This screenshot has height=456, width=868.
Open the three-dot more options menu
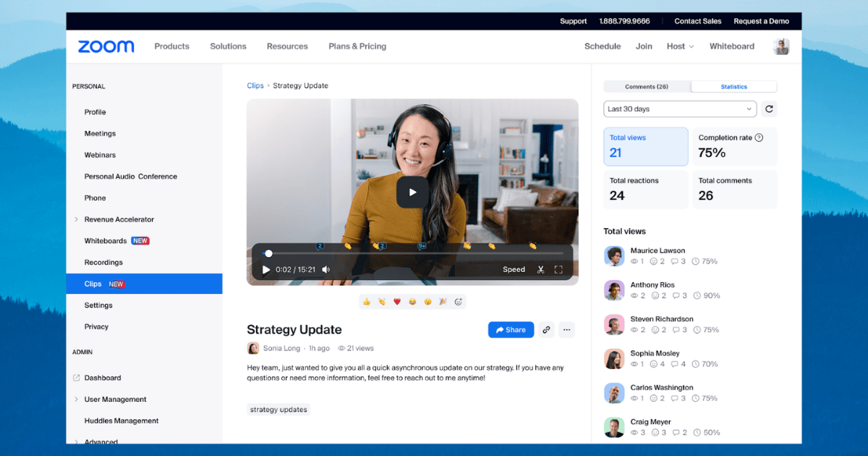click(567, 330)
